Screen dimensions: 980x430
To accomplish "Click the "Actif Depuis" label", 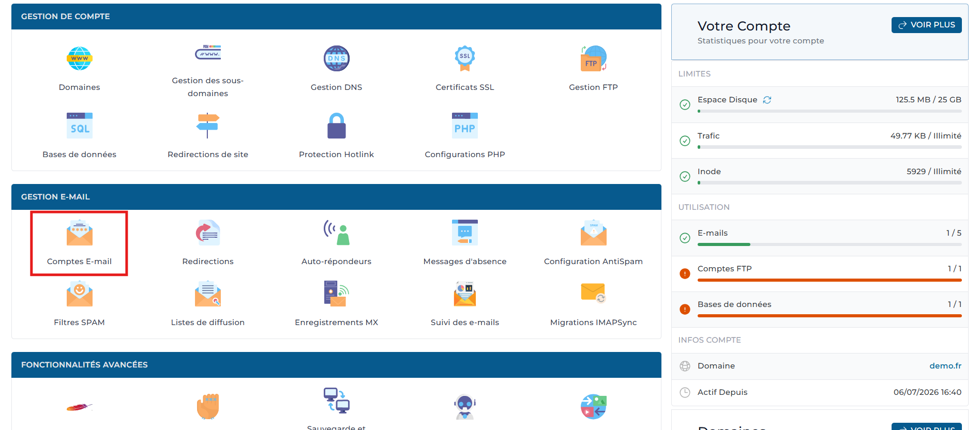I will pyautogui.click(x=722, y=392).
